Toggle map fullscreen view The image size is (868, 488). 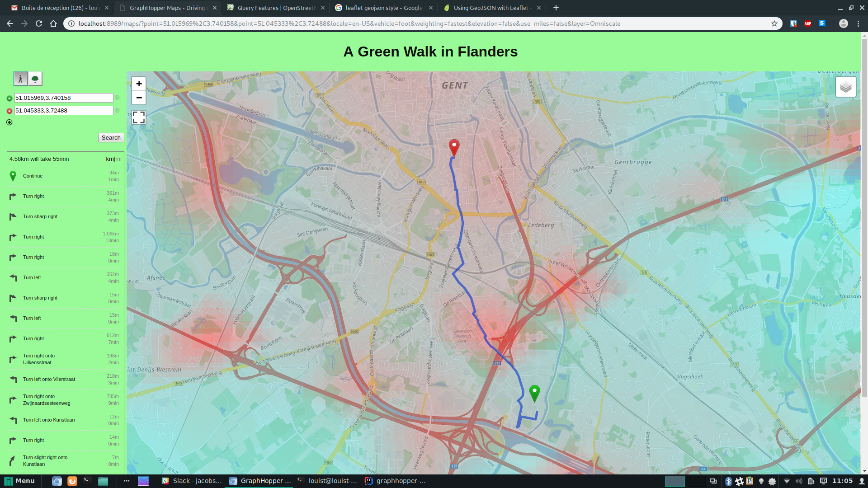139,117
